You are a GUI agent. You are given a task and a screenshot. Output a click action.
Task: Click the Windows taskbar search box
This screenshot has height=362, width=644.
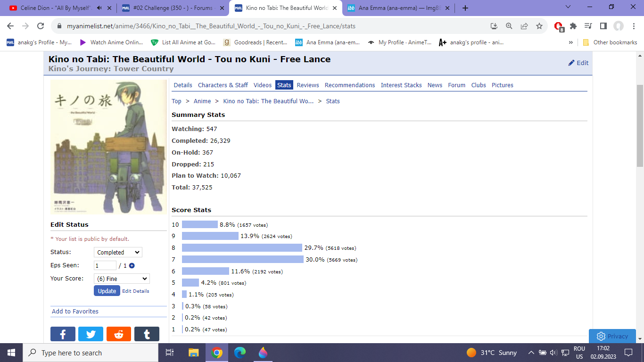[91, 353]
